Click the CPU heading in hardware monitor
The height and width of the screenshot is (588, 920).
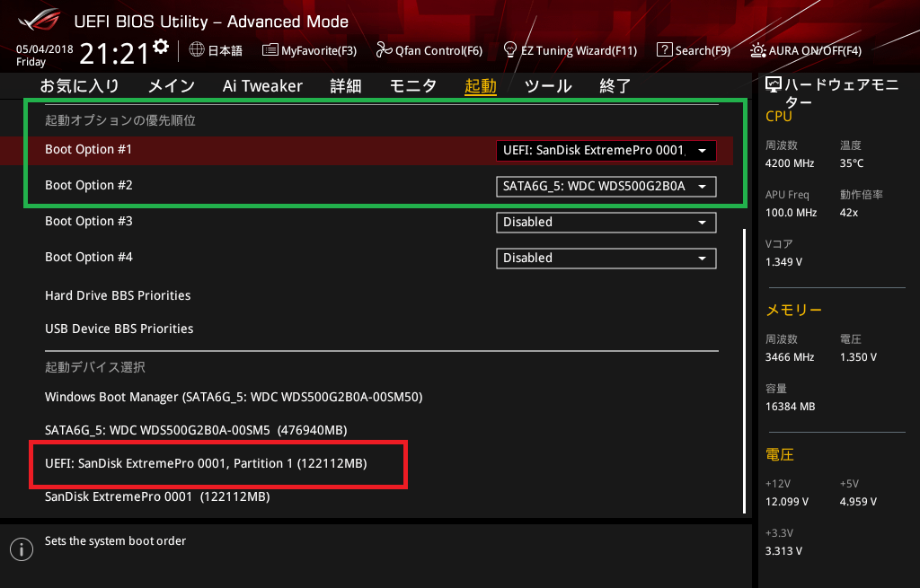point(779,117)
